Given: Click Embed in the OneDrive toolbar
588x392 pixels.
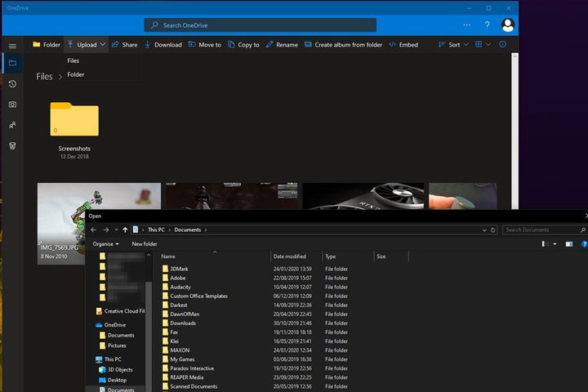Looking at the screenshot, I should click(x=403, y=45).
